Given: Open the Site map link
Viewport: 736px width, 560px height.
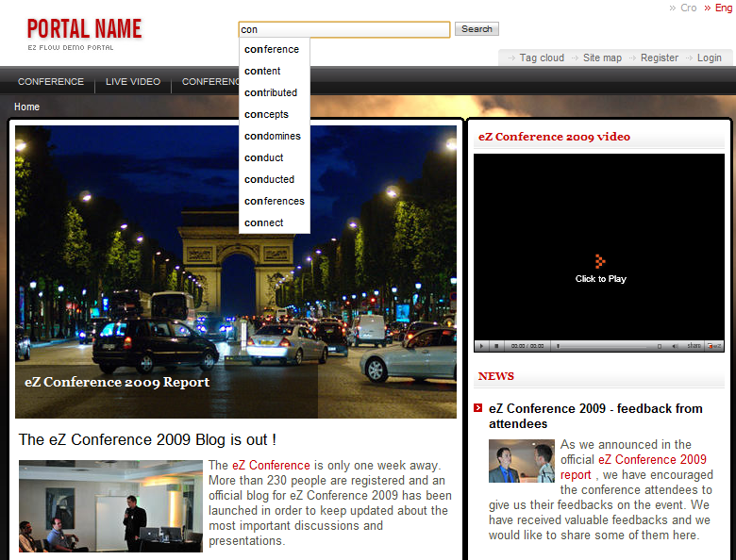Looking at the screenshot, I should tap(602, 58).
